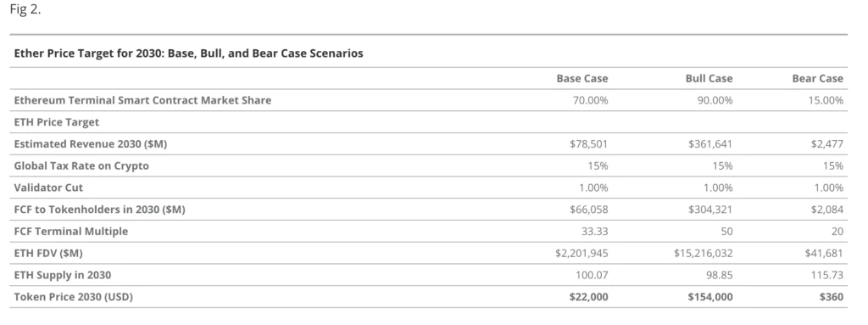Click the $360 bear case token price
The width and height of the screenshot is (868, 325).
(x=832, y=297)
